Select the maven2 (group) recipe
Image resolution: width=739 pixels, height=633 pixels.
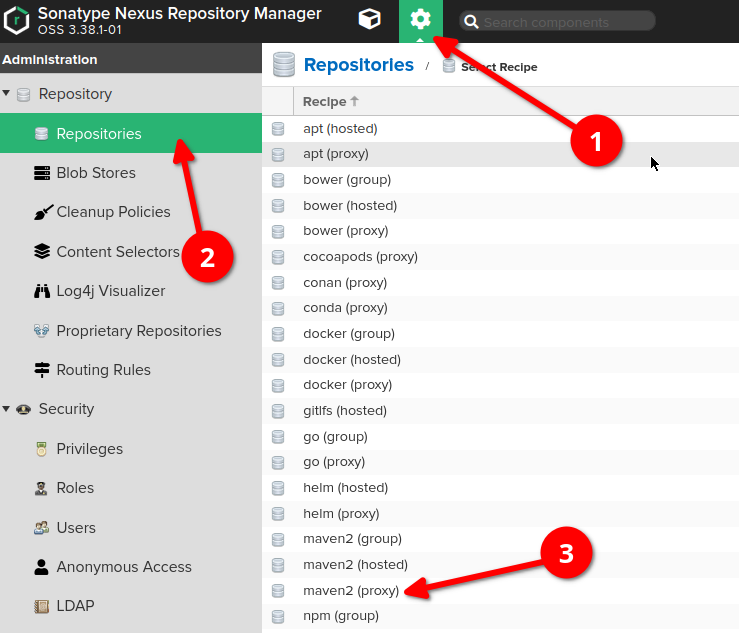[x=501, y=539]
